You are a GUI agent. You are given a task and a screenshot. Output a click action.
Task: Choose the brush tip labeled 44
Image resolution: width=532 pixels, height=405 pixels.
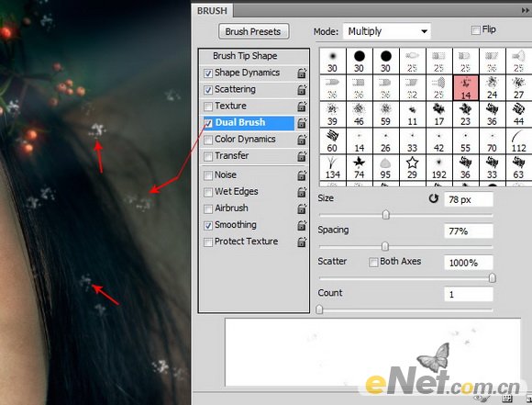tap(519, 115)
